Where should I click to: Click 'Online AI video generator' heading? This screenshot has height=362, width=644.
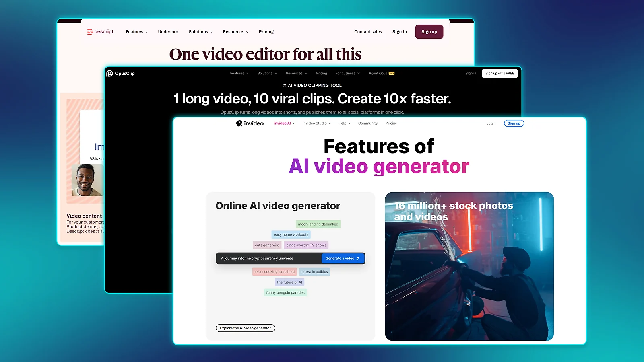(278, 206)
